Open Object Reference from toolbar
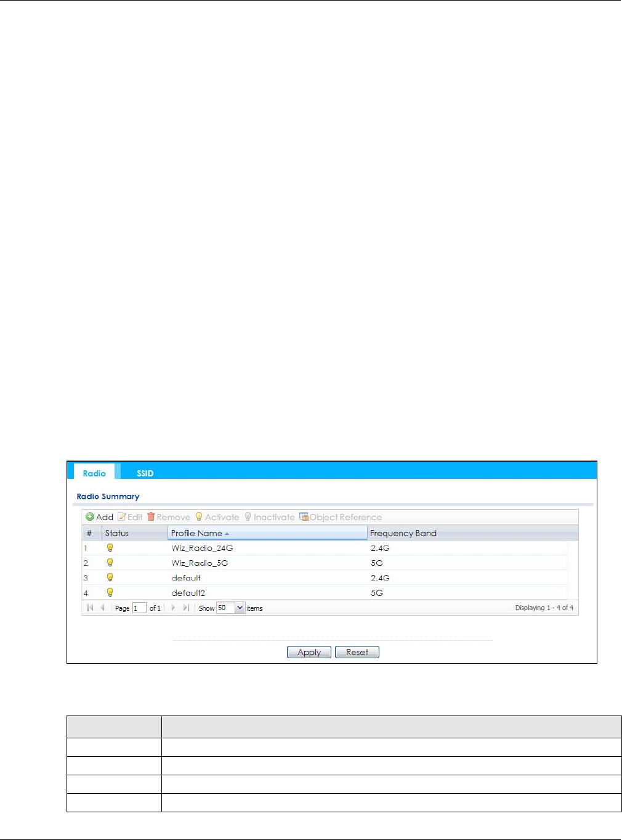 341,517
